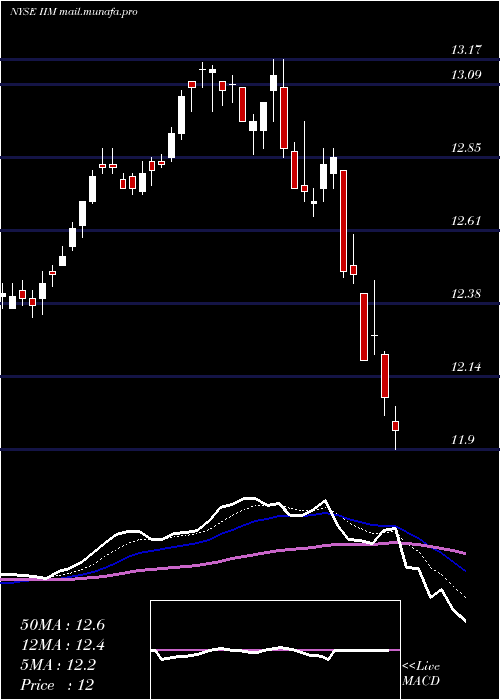
Task: Click the 11.9 price level label
Action: [462, 440]
